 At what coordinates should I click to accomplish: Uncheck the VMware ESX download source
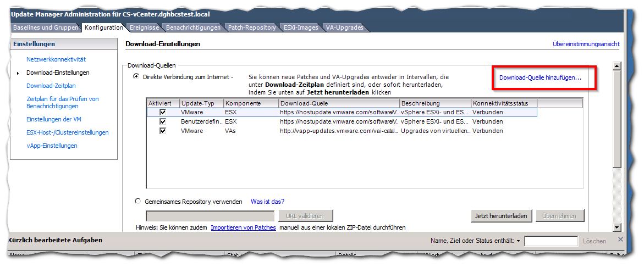pyautogui.click(x=163, y=112)
